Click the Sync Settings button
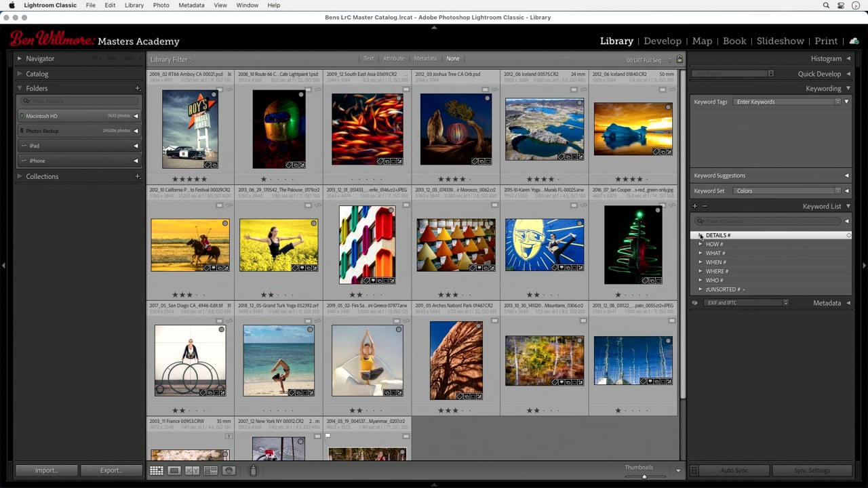868x488 pixels. (812, 470)
